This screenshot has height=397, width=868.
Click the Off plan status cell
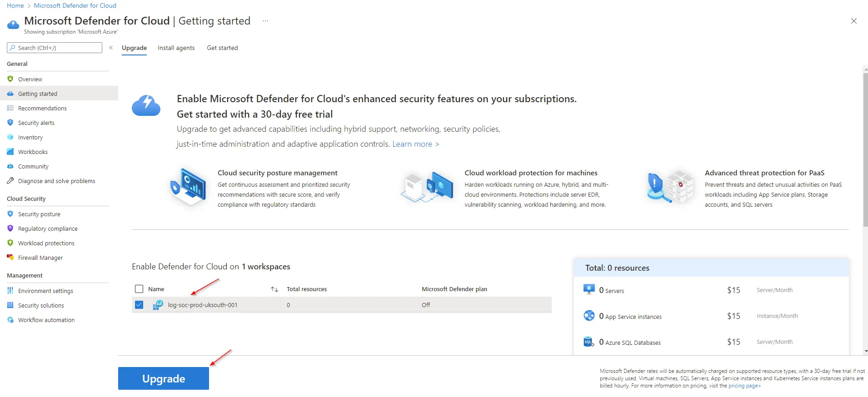coord(426,305)
